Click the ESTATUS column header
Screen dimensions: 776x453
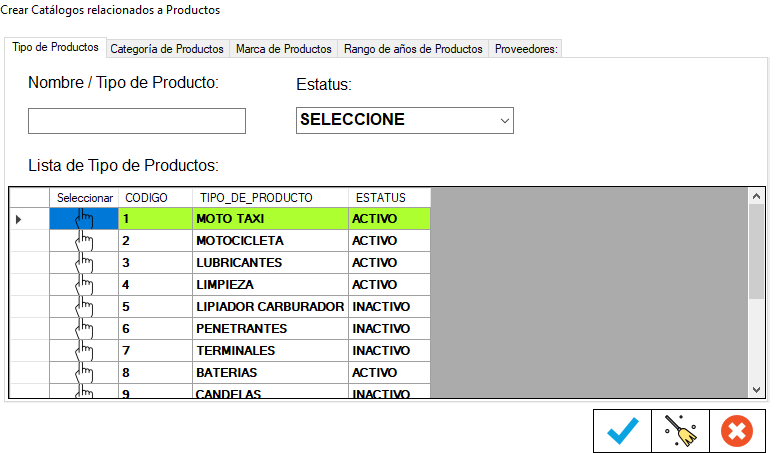click(381, 198)
